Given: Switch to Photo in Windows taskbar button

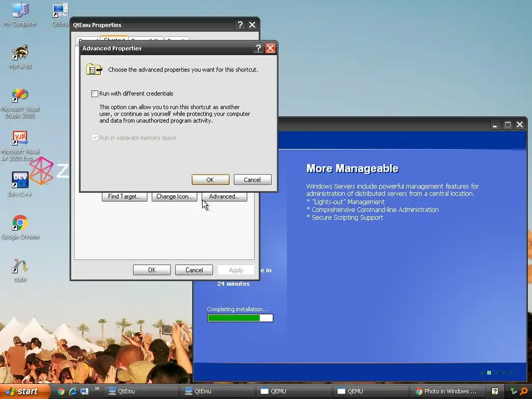Looking at the screenshot, I should tap(446, 391).
